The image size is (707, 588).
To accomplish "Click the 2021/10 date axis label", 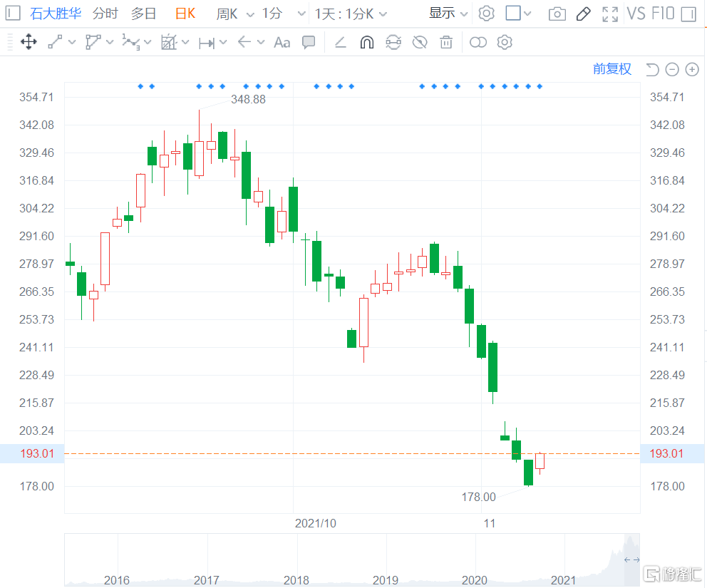I will click(x=315, y=524).
